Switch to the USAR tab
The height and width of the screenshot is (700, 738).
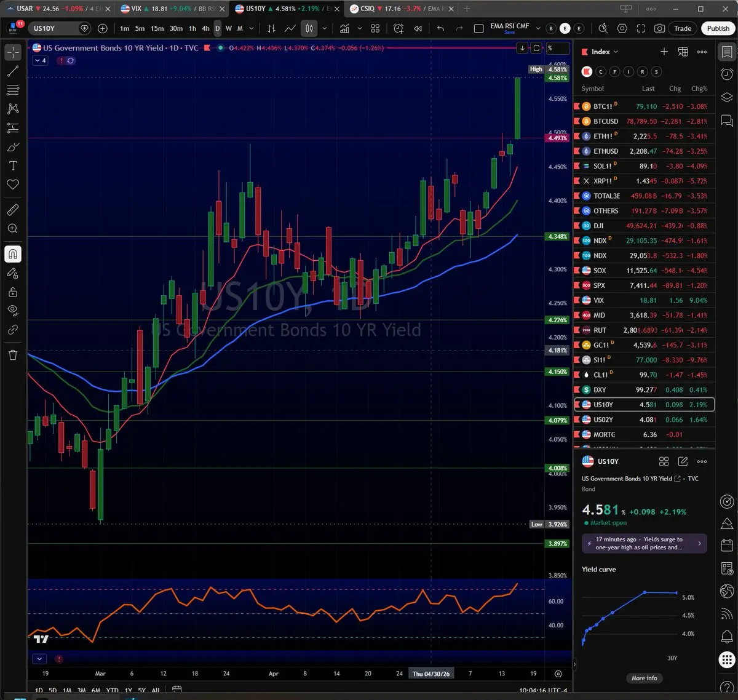(x=58, y=9)
